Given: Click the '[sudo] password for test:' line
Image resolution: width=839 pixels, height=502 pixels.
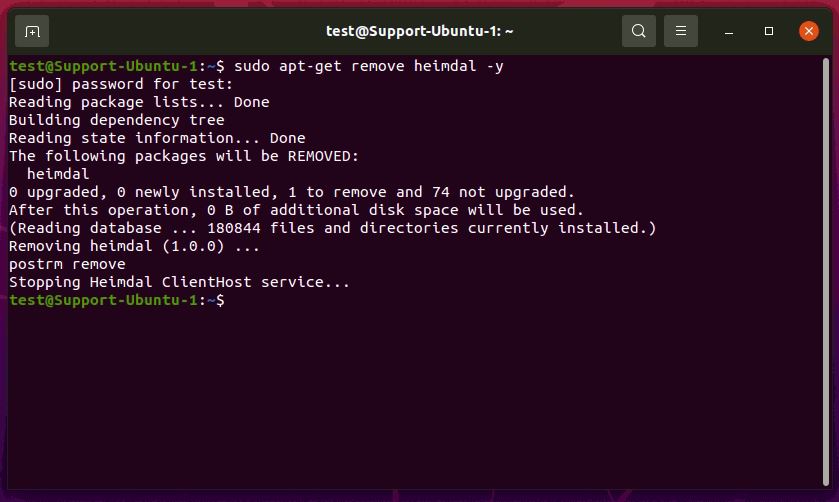Looking at the screenshot, I should [x=121, y=85].
